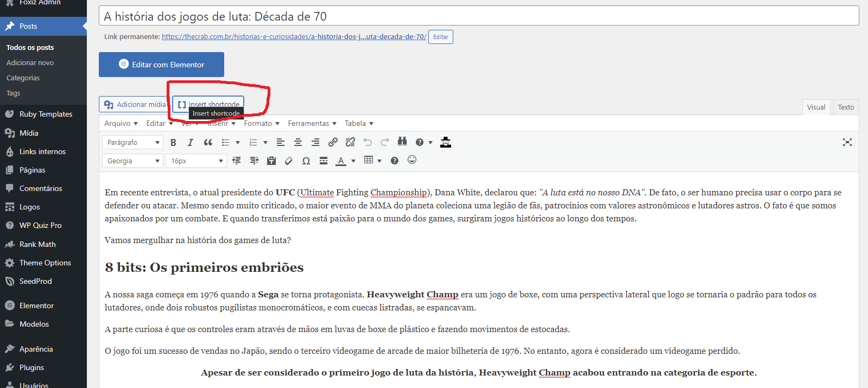
Task: Click the Adicionar mídia button
Action: (x=135, y=104)
